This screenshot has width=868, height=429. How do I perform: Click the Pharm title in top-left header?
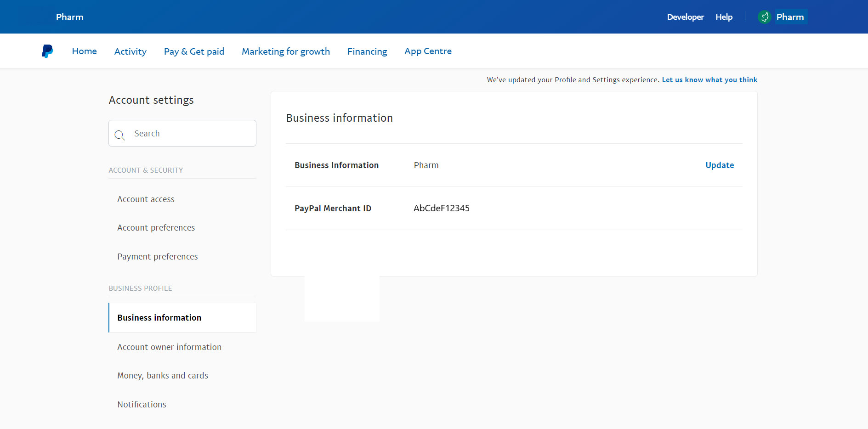[70, 17]
